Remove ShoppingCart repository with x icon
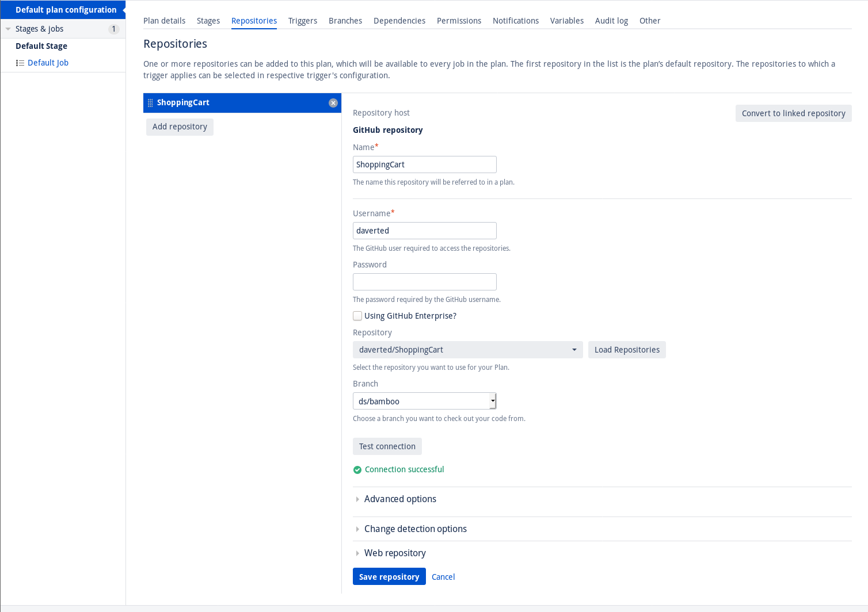The width and height of the screenshot is (868, 612). point(333,103)
